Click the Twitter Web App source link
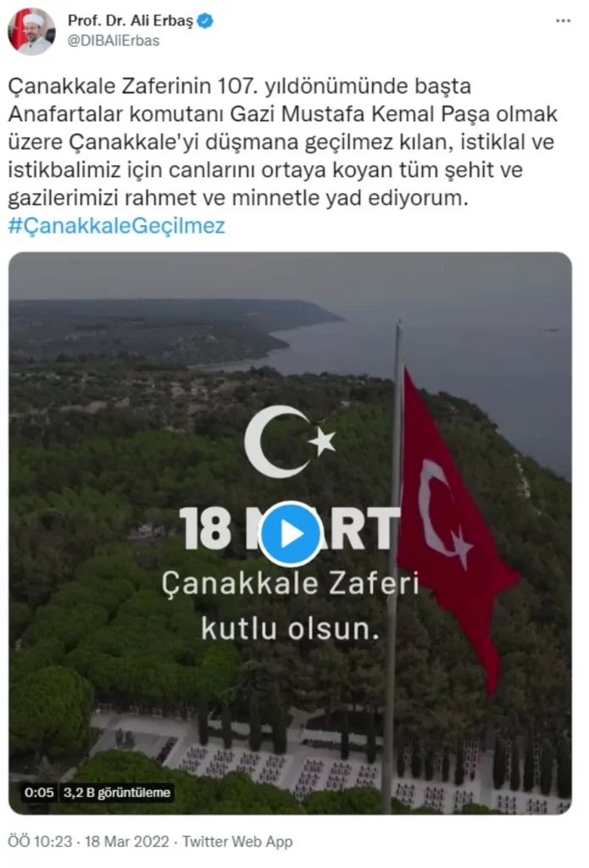This screenshot has height=868, width=589. 237,842
